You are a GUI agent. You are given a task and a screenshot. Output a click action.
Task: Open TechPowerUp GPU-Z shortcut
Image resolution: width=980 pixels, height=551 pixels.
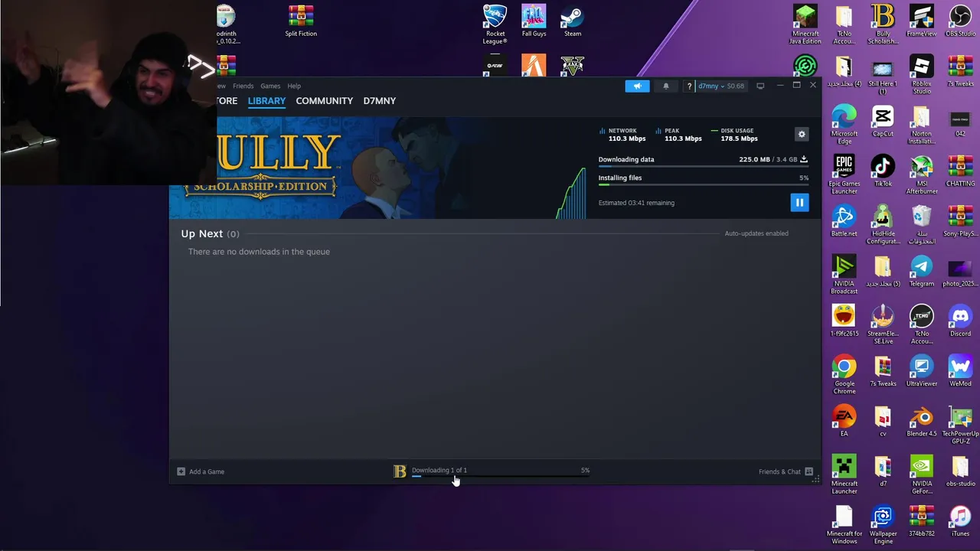click(x=960, y=425)
